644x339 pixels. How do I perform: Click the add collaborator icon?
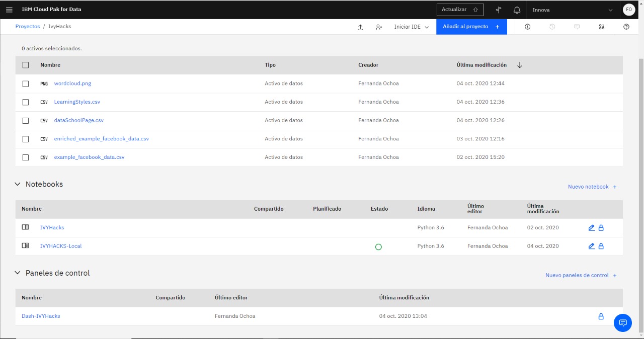click(379, 27)
